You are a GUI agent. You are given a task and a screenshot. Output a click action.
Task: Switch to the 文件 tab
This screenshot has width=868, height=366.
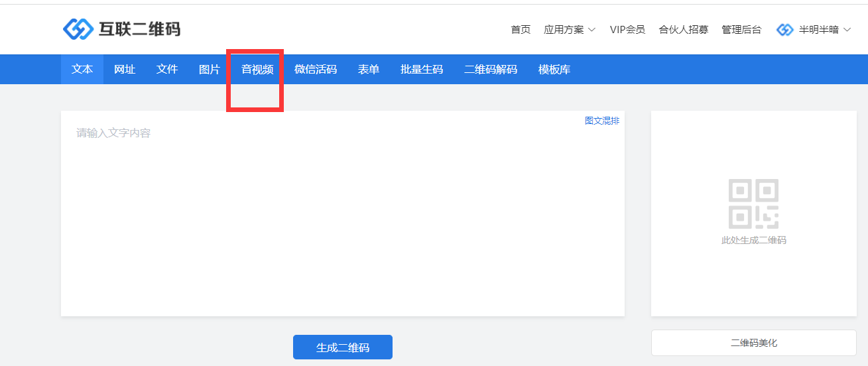point(167,69)
